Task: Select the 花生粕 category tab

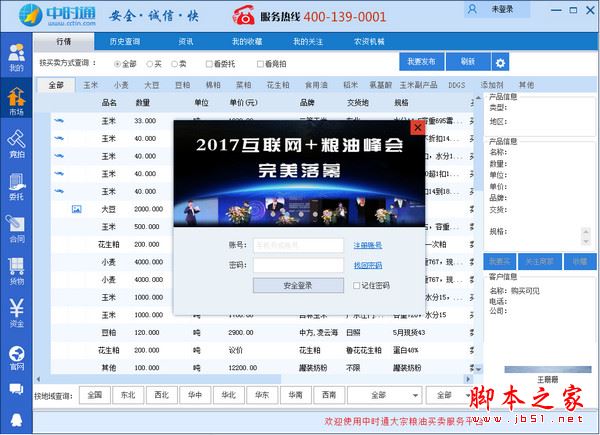Action: pos(278,85)
